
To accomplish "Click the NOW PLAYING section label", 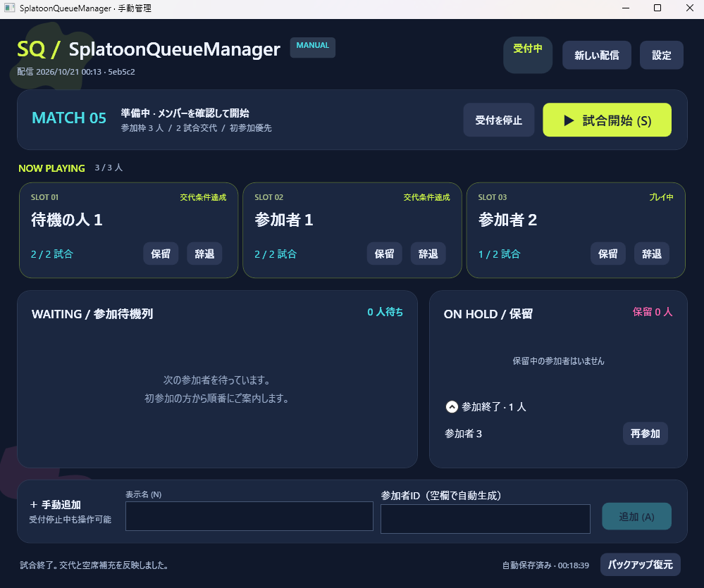I will pyautogui.click(x=51, y=168).
